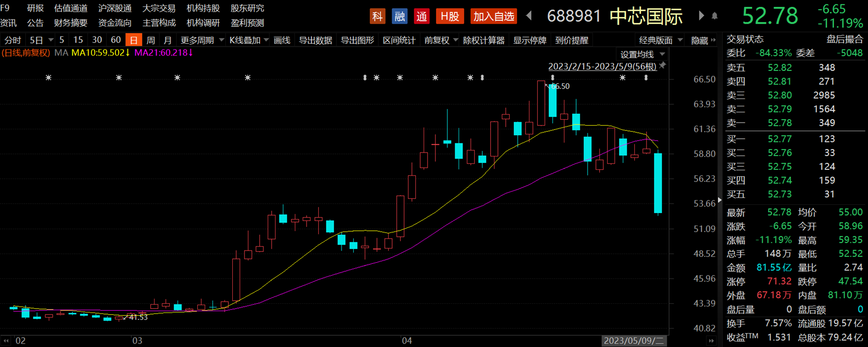
Task: Expand the 更多周期 dropdown
Action: pos(202,40)
